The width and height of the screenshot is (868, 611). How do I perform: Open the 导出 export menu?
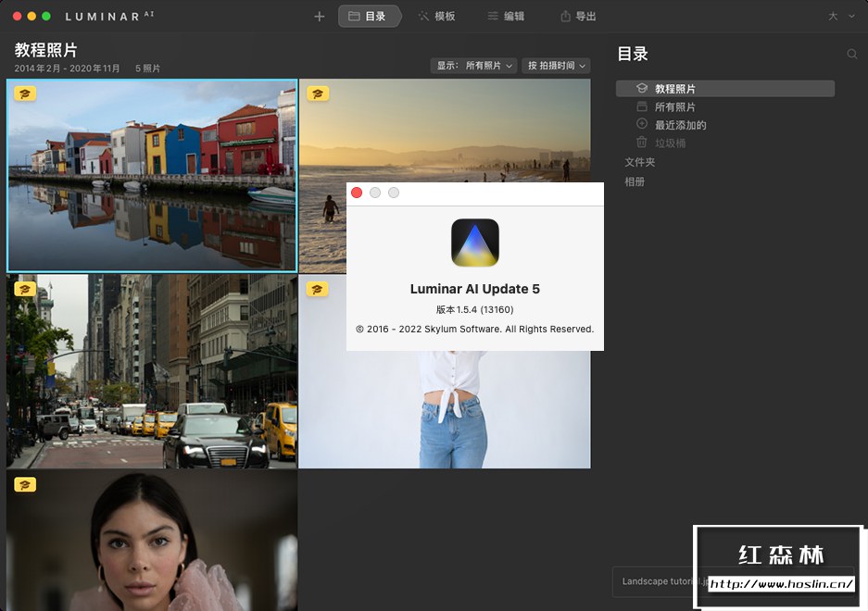tap(578, 17)
